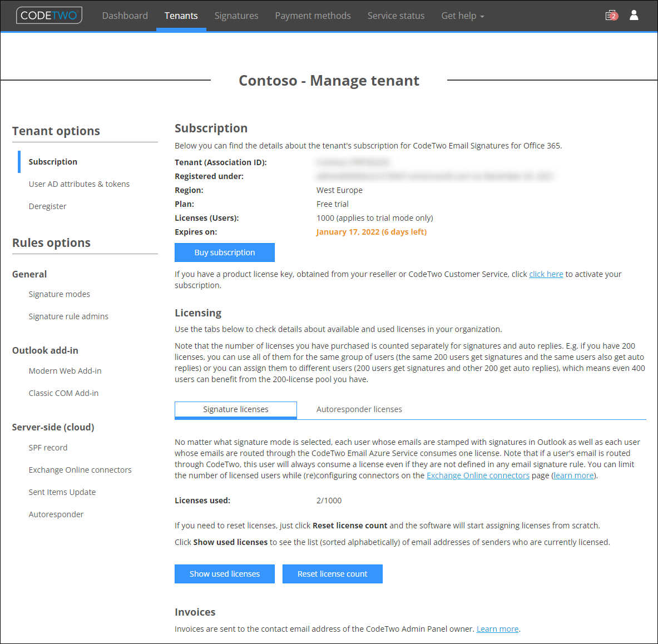Click the 'Licensing' section heading
This screenshot has height=644, width=658.
pos(198,314)
